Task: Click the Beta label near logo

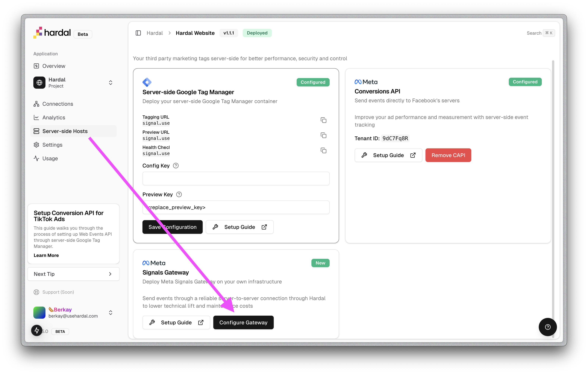Action: [x=83, y=34]
